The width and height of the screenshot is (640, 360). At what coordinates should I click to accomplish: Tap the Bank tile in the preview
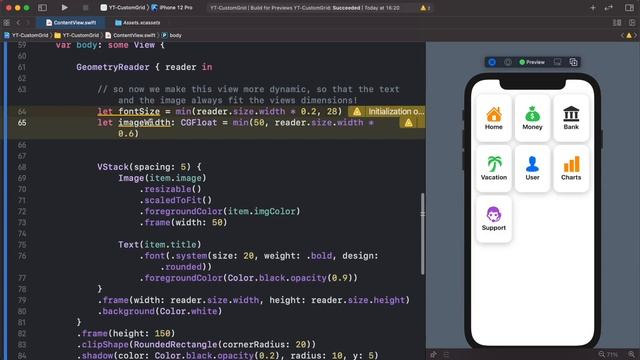571,118
